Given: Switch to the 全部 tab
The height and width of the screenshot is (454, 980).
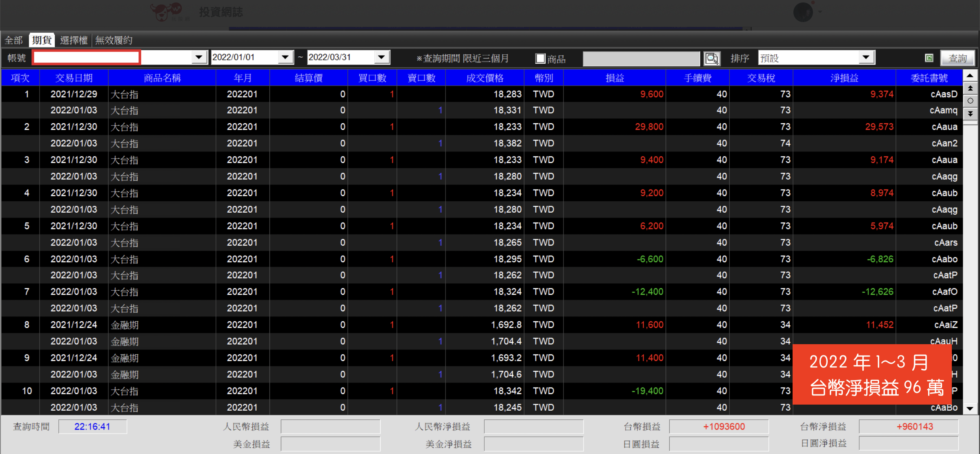Looking at the screenshot, I should (14, 40).
